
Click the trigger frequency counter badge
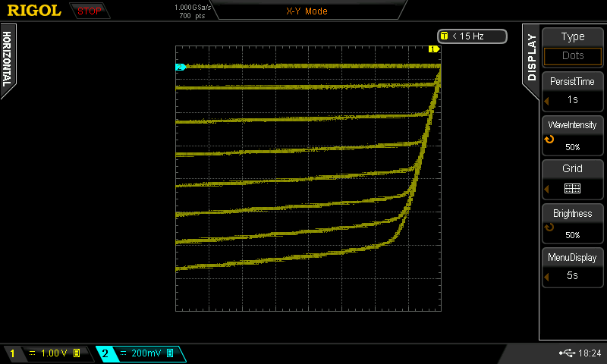click(472, 36)
